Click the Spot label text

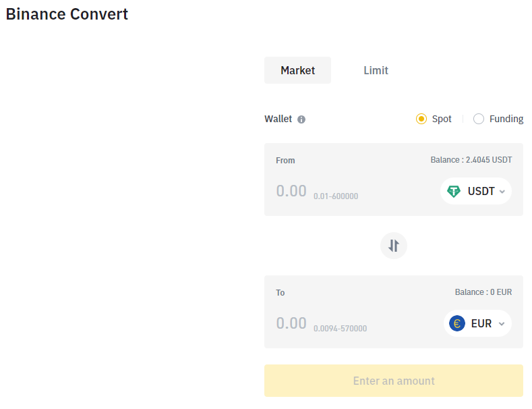[442, 119]
